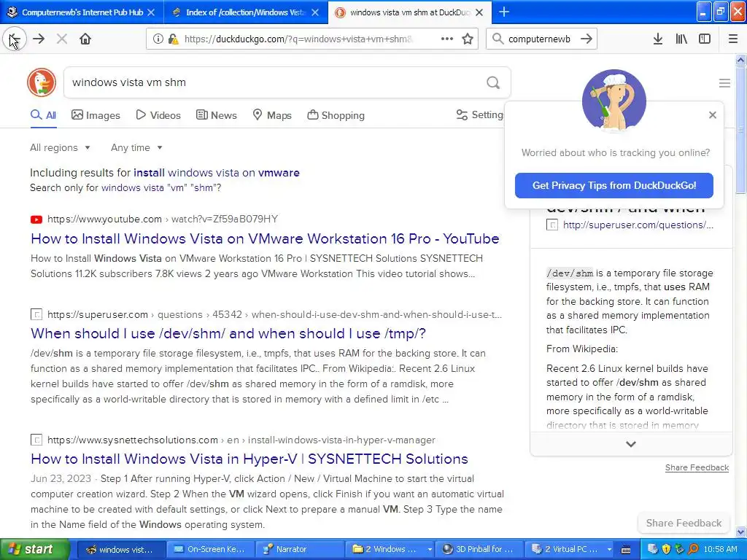Open SYSNETTECH Hyper-V Windows Vista result
The height and width of the screenshot is (560, 747).
point(249,459)
